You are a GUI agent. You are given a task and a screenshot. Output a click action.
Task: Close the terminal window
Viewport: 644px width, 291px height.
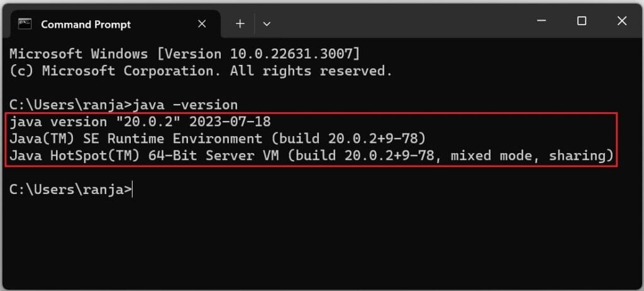point(622,21)
